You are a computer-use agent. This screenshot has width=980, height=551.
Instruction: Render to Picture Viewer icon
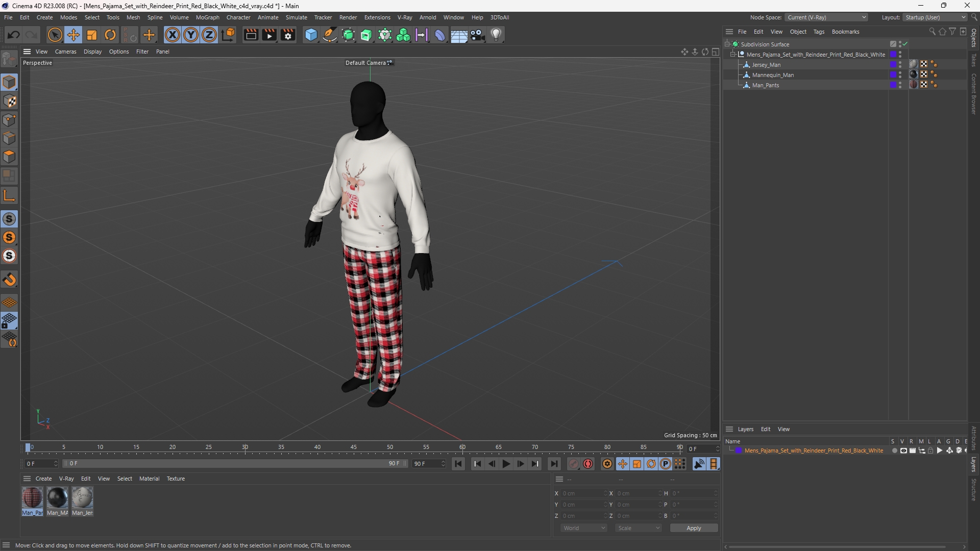coord(269,35)
